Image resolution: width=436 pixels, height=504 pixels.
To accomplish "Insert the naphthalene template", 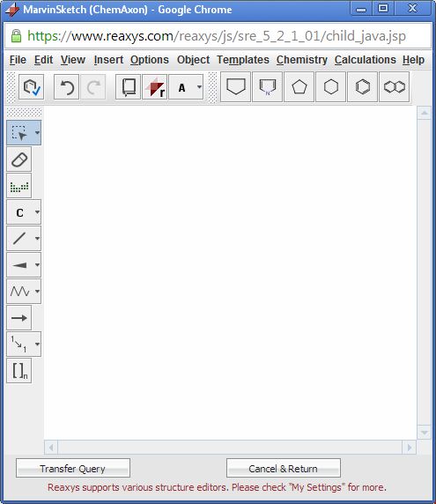I will (x=395, y=86).
